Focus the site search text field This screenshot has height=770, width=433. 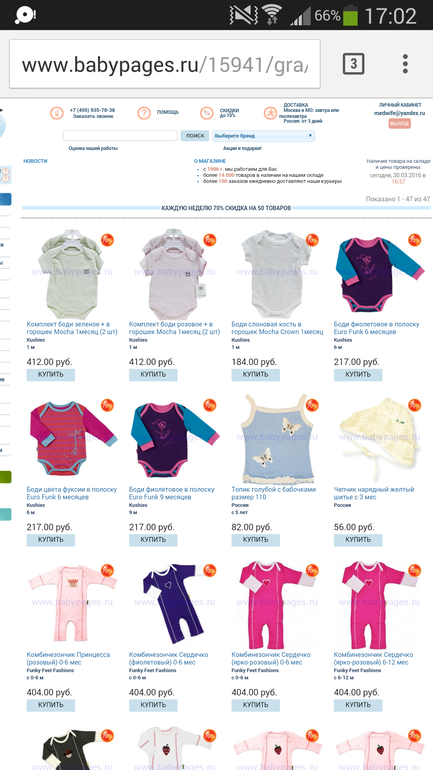[x=120, y=136]
